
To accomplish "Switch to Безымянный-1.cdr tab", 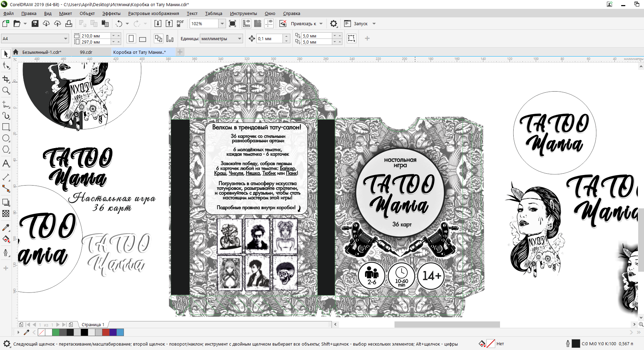I will 42,52.
